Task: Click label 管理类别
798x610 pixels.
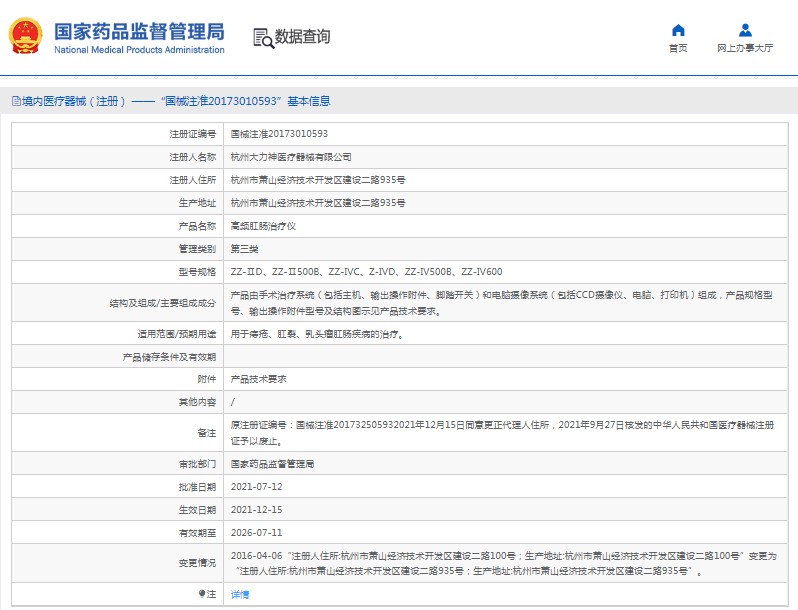Action: (x=197, y=249)
